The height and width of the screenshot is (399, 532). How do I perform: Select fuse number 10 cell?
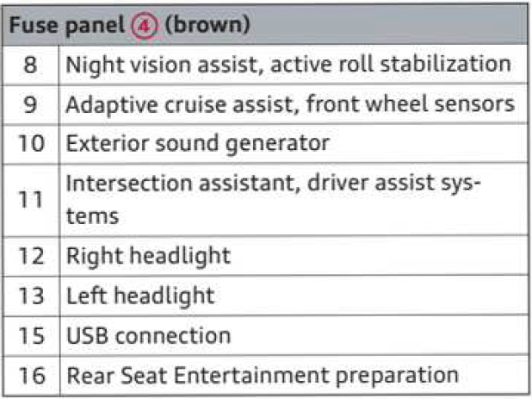click(x=30, y=144)
